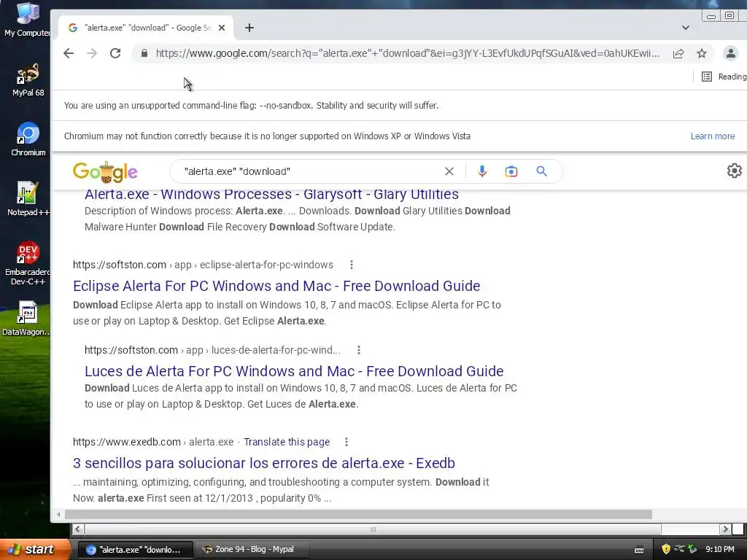Click the 9:10 PM clock
The height and width of the screenshot is (560, 747).
(x=720, y=549)
